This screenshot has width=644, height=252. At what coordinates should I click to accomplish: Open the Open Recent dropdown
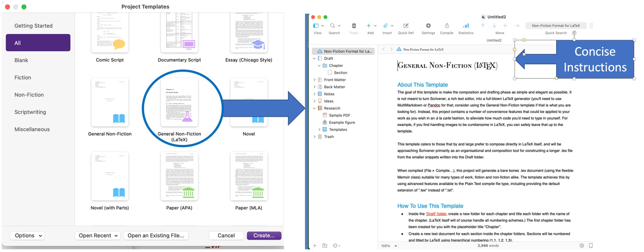click(98, 236)
